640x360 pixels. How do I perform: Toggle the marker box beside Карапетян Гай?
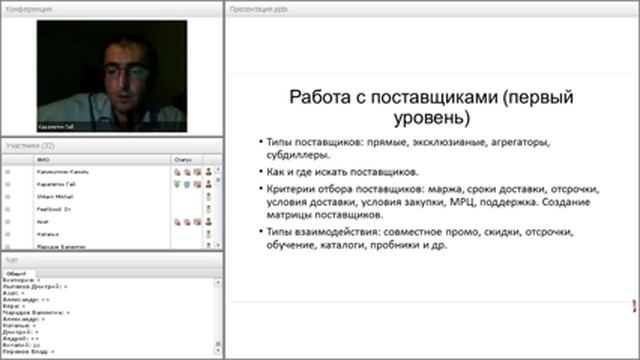click(x=8, y=184)
